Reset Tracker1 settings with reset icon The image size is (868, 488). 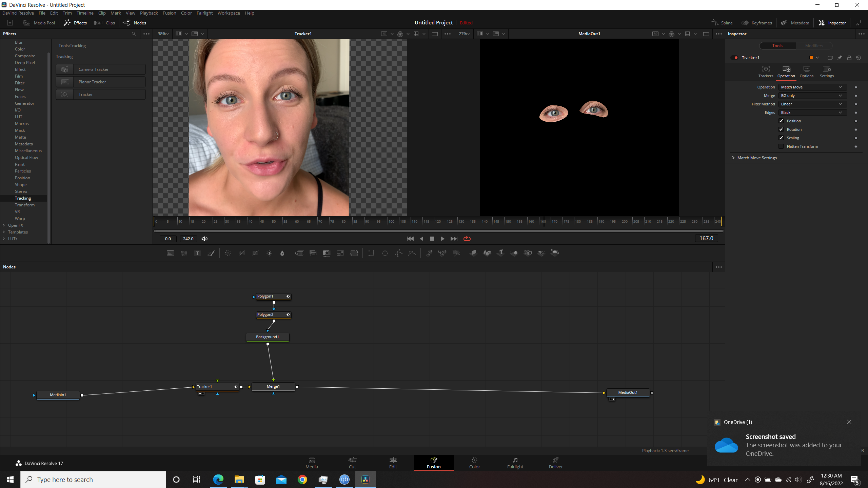pos(859,58)
